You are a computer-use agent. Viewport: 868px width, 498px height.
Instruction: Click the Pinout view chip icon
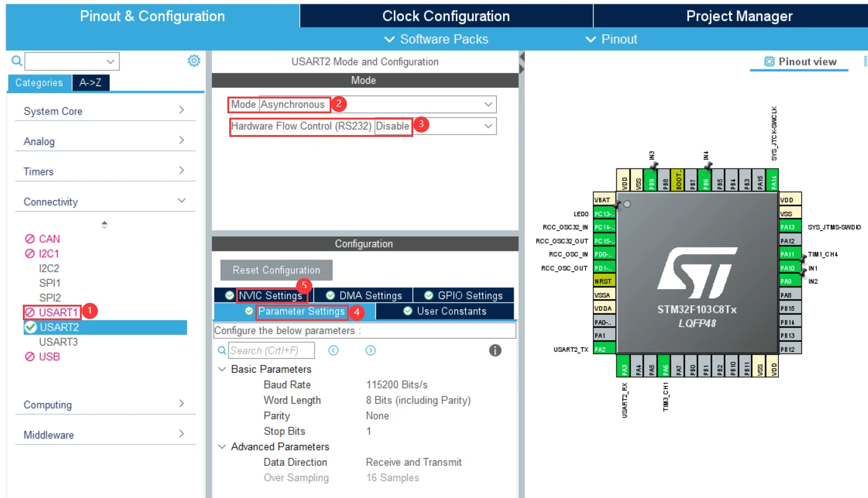(x=769, y=61)
